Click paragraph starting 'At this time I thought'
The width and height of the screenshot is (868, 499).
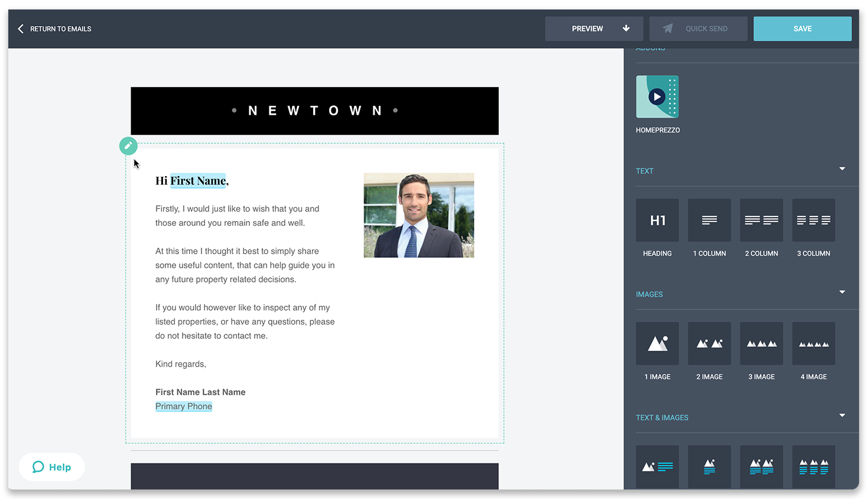(x=245, y=265)
